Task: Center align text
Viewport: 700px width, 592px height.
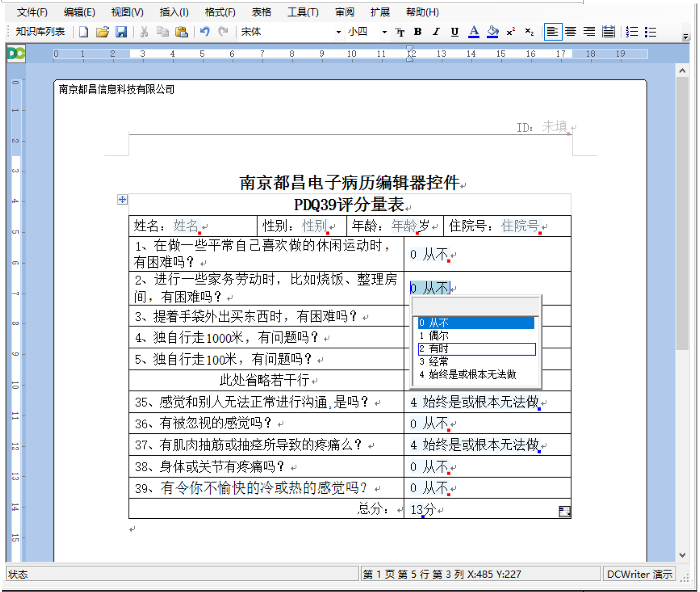Action: pos(571,32)
